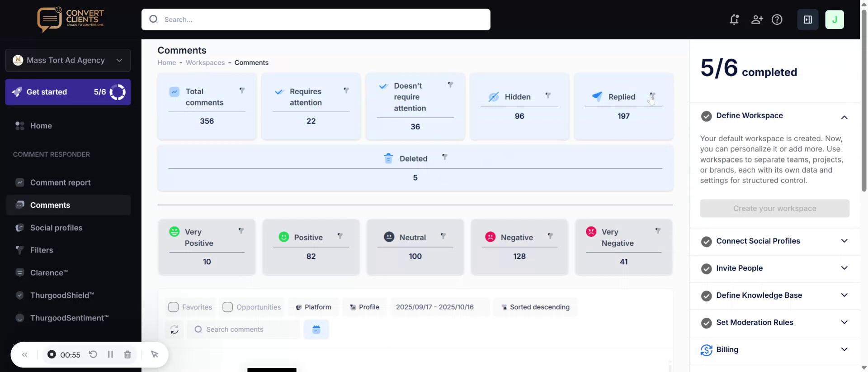Click the Negative count 128
Image resolution: width=868 pixels, height=372 pixels.
pyautogui.click(x=519, y=256)
